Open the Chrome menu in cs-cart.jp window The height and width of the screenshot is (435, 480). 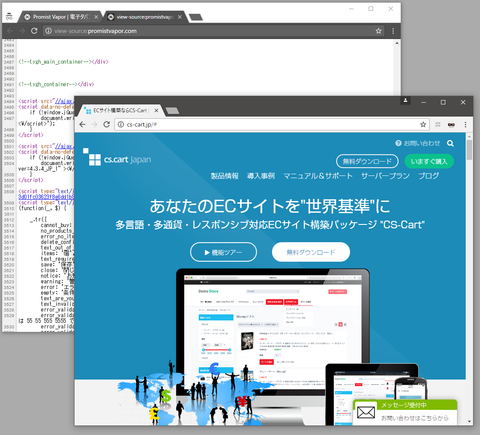465,124
